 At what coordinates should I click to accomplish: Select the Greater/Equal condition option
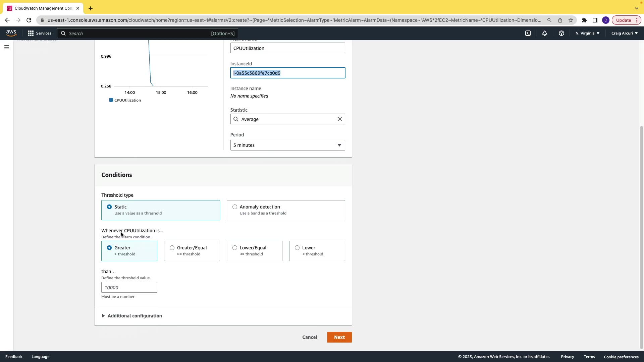coord(172,248)
